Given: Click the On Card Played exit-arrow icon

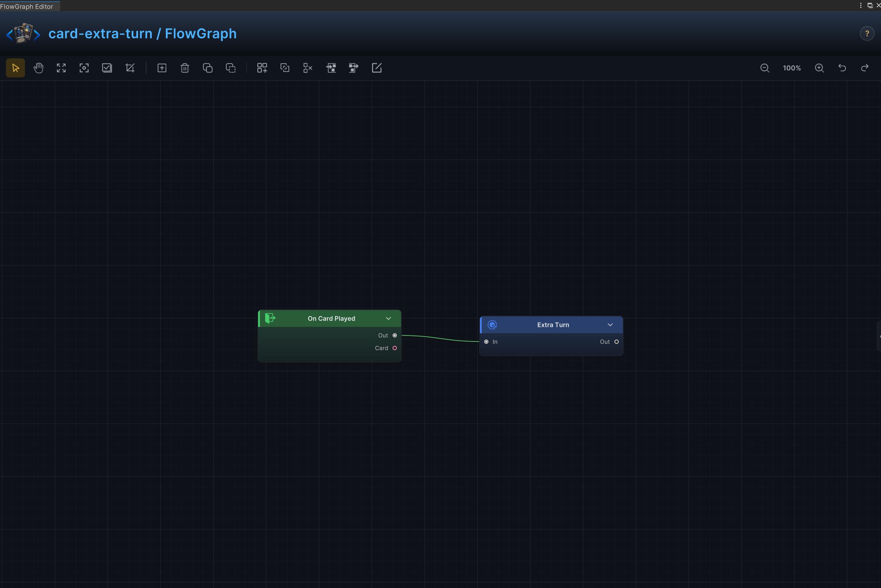Looking at the screenshot, I should pyautogui.click(x=270, y=318).
